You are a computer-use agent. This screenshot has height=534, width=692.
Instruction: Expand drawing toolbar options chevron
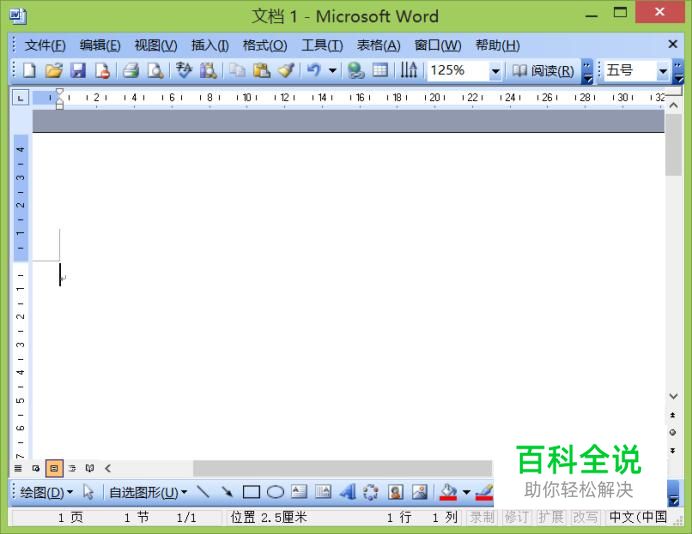(x=673, y=493)
